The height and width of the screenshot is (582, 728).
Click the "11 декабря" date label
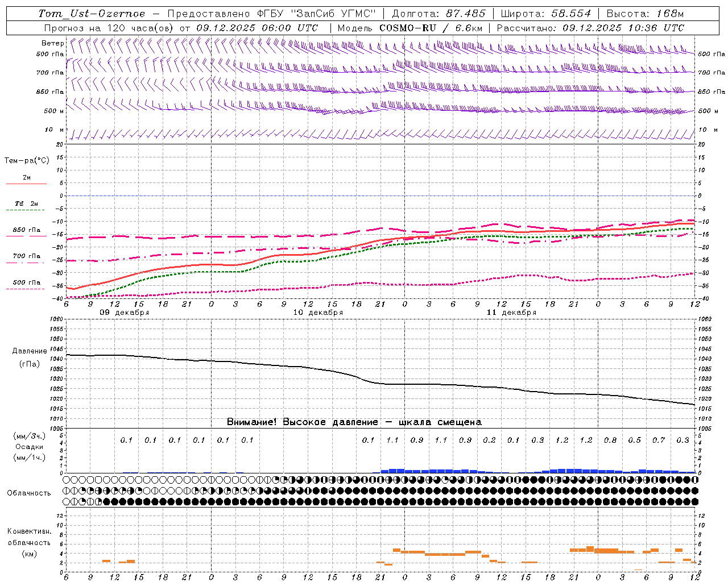point(511,313)
